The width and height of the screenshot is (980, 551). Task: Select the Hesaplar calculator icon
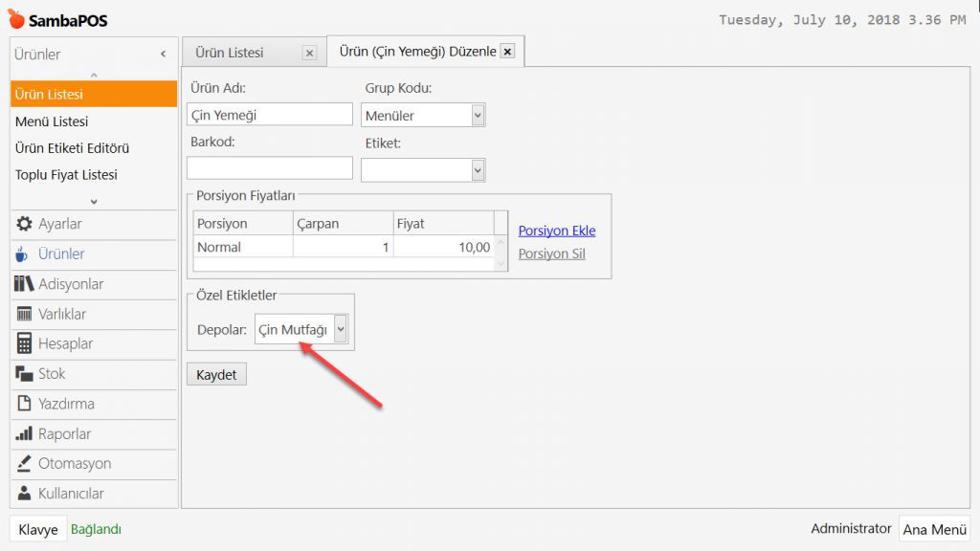pos(25,343)
